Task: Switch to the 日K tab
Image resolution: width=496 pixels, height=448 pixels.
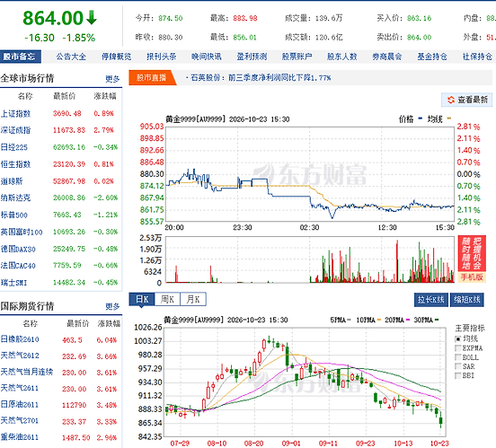Action: (x=142, y=299)
